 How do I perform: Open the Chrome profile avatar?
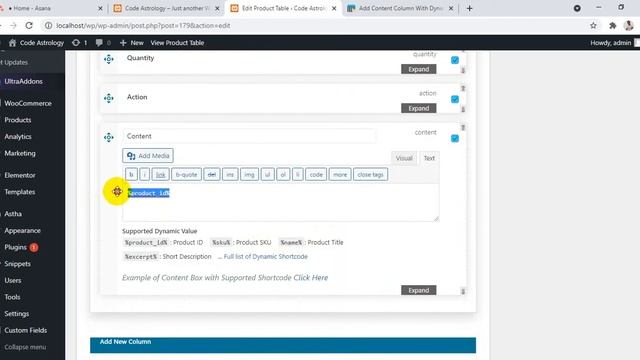[629, 25]
